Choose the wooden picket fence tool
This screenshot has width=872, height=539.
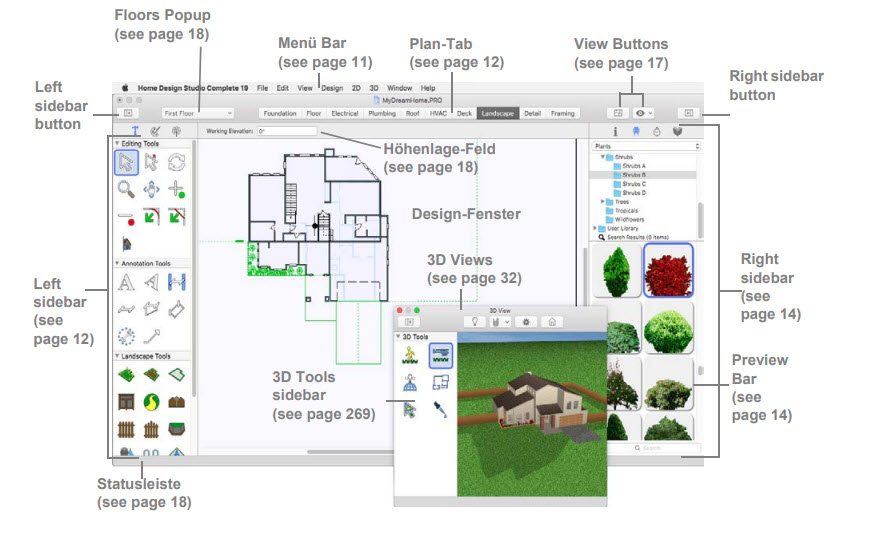coord(126,429)
